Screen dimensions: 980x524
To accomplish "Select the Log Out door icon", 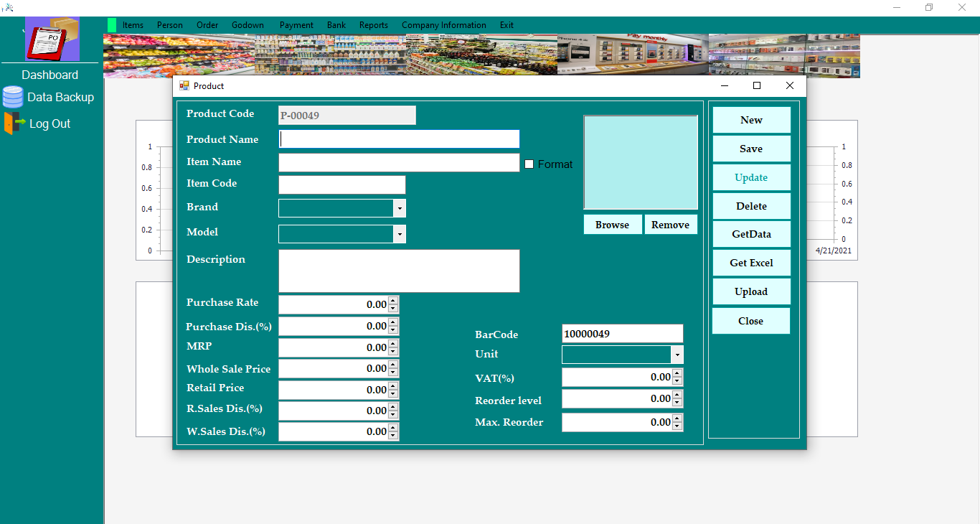I will point(11,123).
